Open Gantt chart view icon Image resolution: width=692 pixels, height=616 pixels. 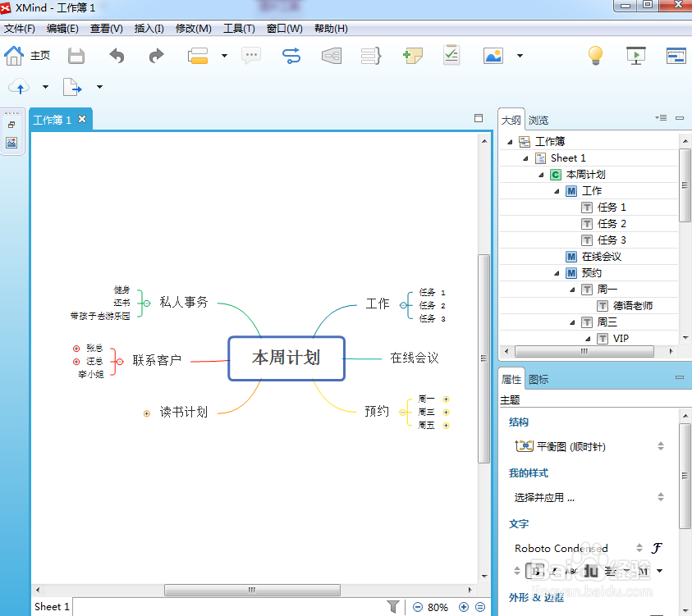click(676, 56)
